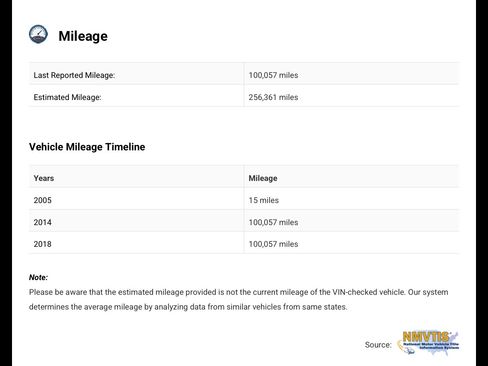Click the Estimated Mileage label
The image size is (488, 366).
point(67,97)
